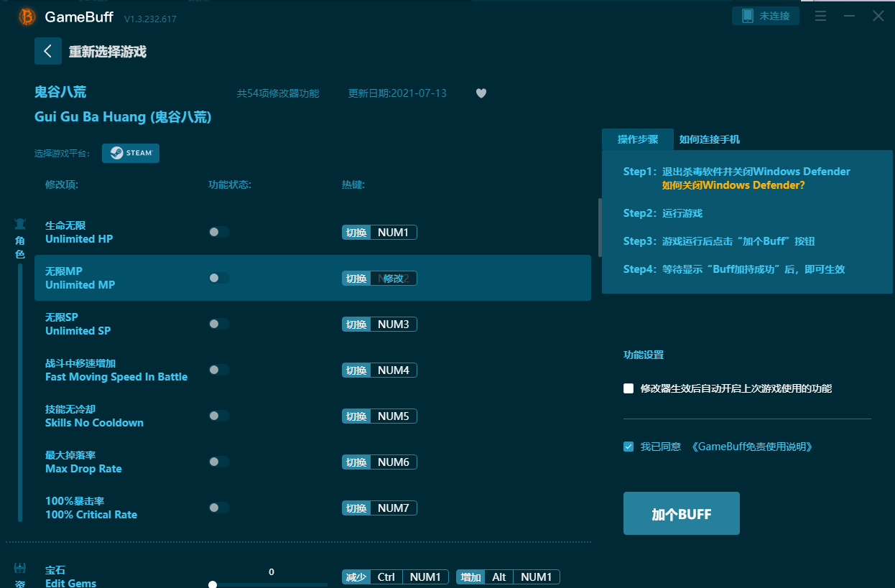Viewport: 895px width, 588px height.
Task: Change the NUM5 hotkey for Skills No Cooldown
Action: coord(394,416)
